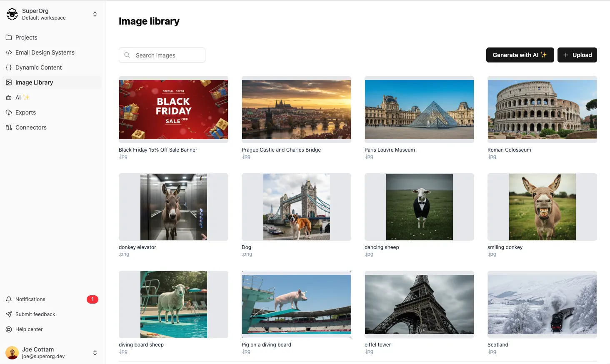Click the SuperOrg sheep logo
This screenshot has height=364, width=610.
[12, 14]
